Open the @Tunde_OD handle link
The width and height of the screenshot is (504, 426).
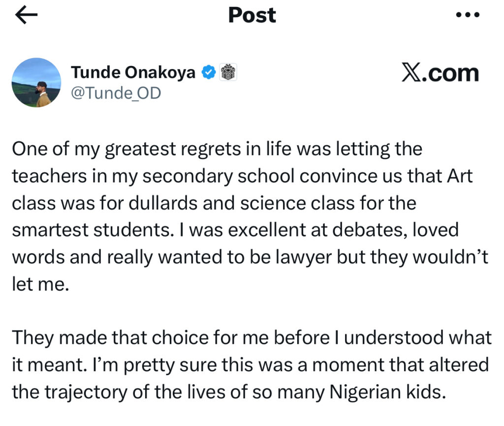116,94
